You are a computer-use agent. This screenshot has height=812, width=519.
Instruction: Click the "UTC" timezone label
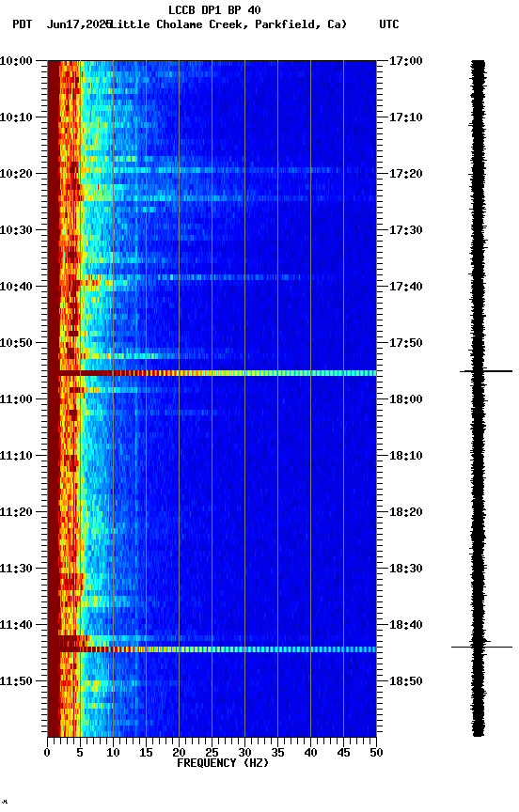pos(389,24)
